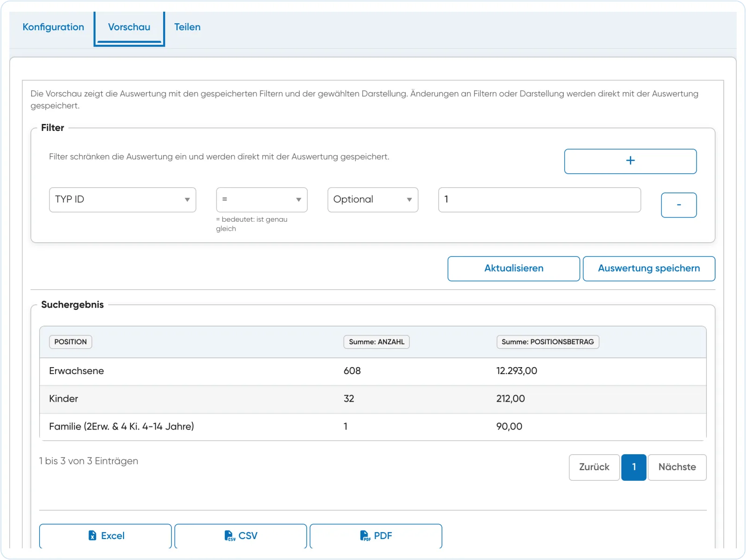Sort by Summe: ANZAHL column header
746x560 pixels.
click(x=377, y=342)
